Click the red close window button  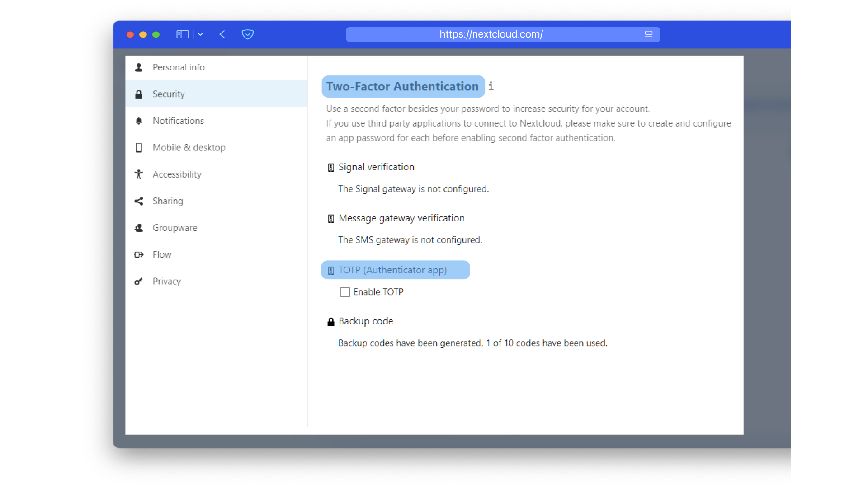pos(130,34)
